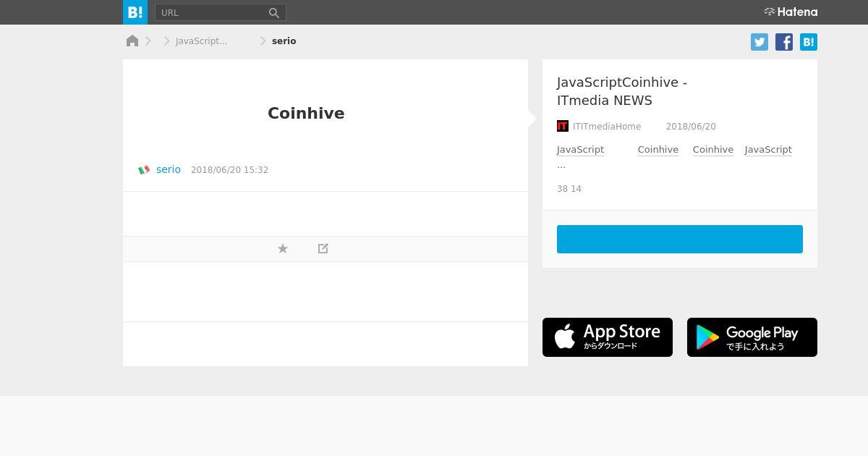The image size is (868, 456).
Task: Open serio user avatar
Action: 144,169
